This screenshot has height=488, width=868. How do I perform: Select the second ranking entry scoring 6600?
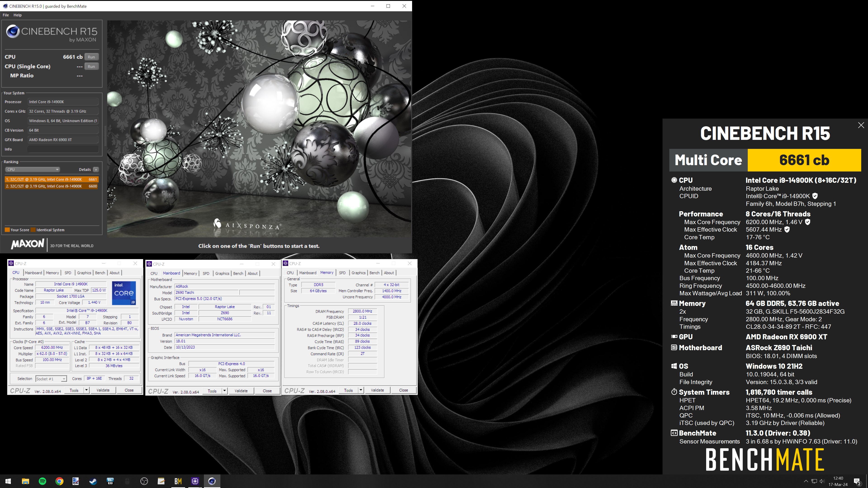coord(52,186)
